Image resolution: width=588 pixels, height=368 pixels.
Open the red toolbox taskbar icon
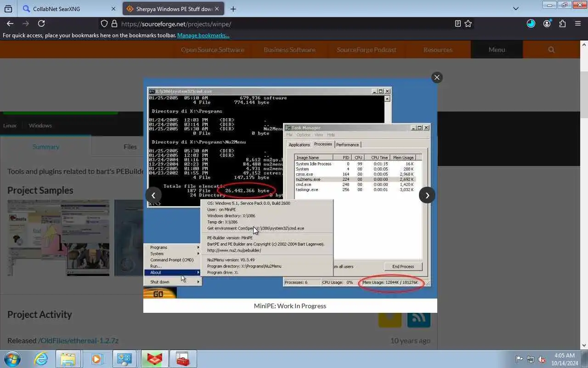[x=183, y=359]
